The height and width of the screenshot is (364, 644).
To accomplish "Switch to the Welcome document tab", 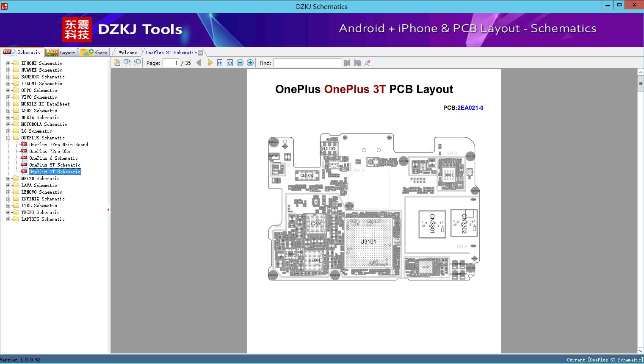I will (128, 53).
